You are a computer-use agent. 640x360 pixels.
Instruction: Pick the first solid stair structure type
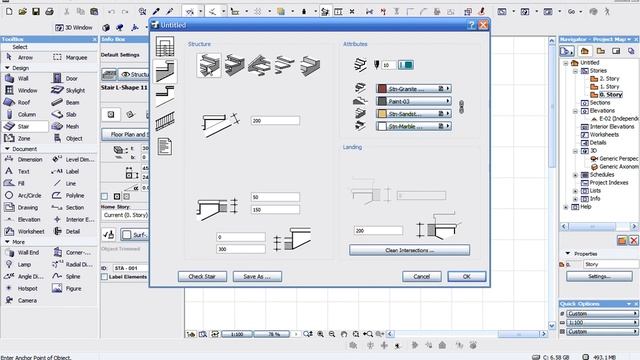click(209, 65)
